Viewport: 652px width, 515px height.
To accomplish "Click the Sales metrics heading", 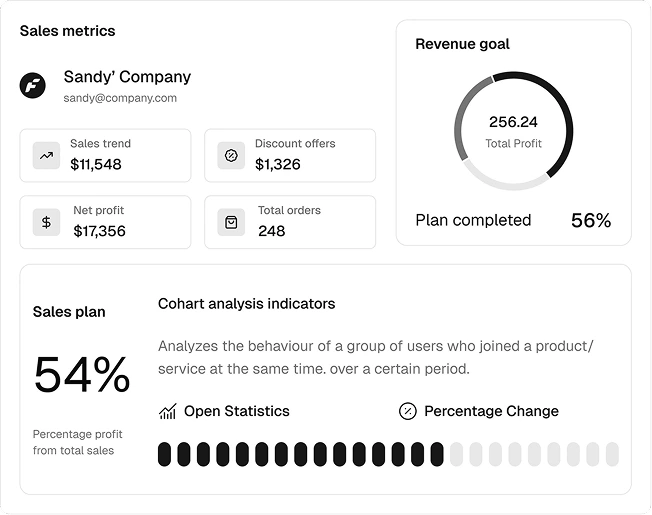I will coord(67,31).
